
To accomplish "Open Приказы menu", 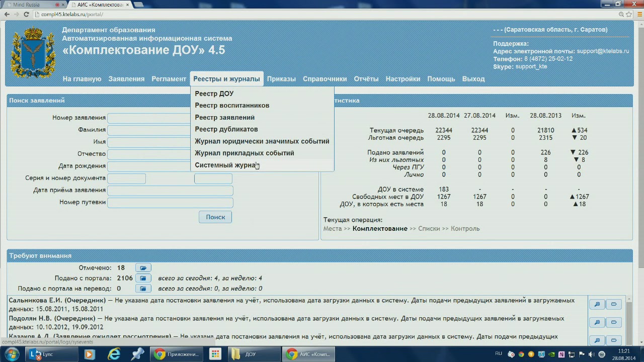I will (281, 79).
